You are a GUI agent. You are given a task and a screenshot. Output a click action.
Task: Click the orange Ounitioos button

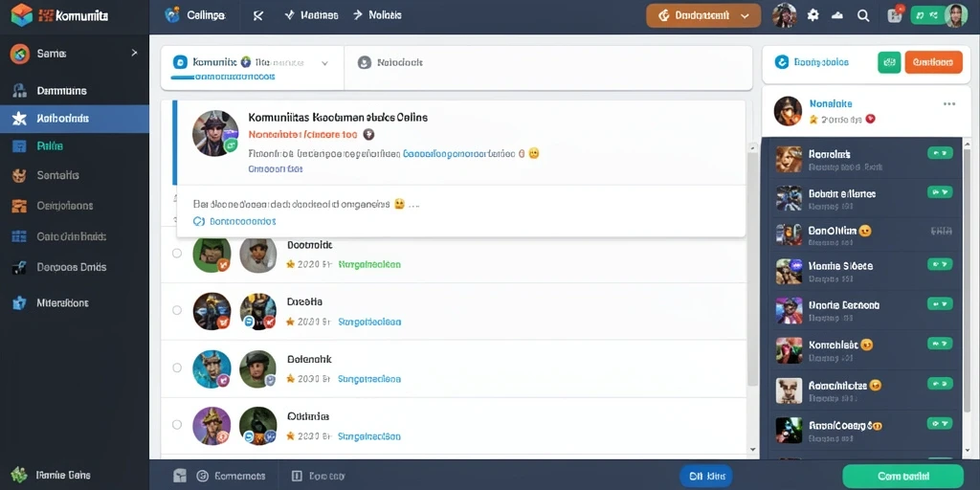coord(933,62)
